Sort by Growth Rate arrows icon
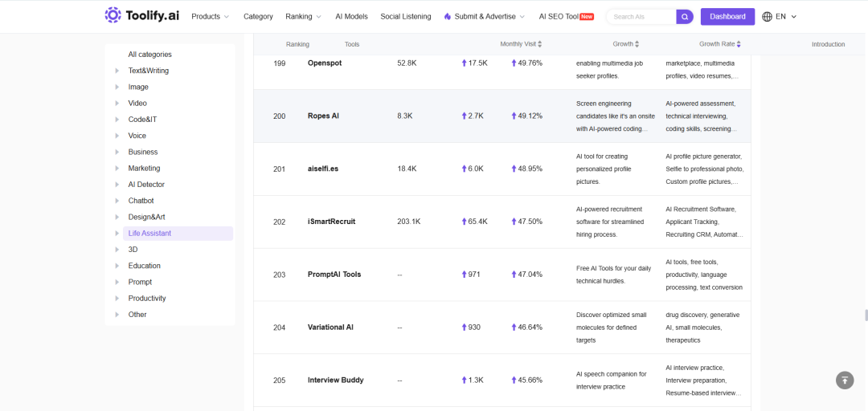The width and height of the screenshot is (868, 411). 739,44
